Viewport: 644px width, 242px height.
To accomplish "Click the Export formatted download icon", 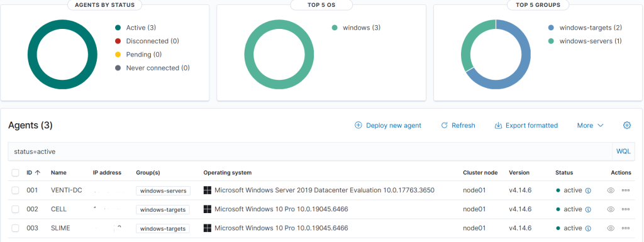I will [498, 125].
